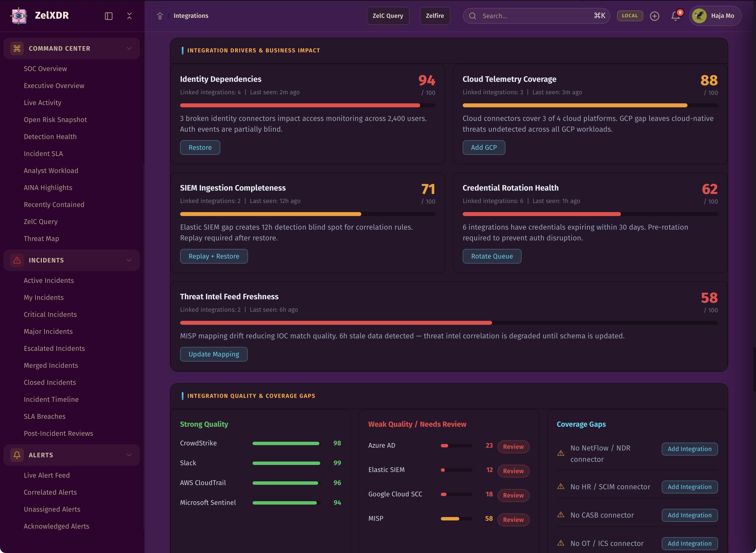Go to the home breadcrumb icon
This screenshot has height=553, width=756.
pyautogui.click(x=160, y=16)
